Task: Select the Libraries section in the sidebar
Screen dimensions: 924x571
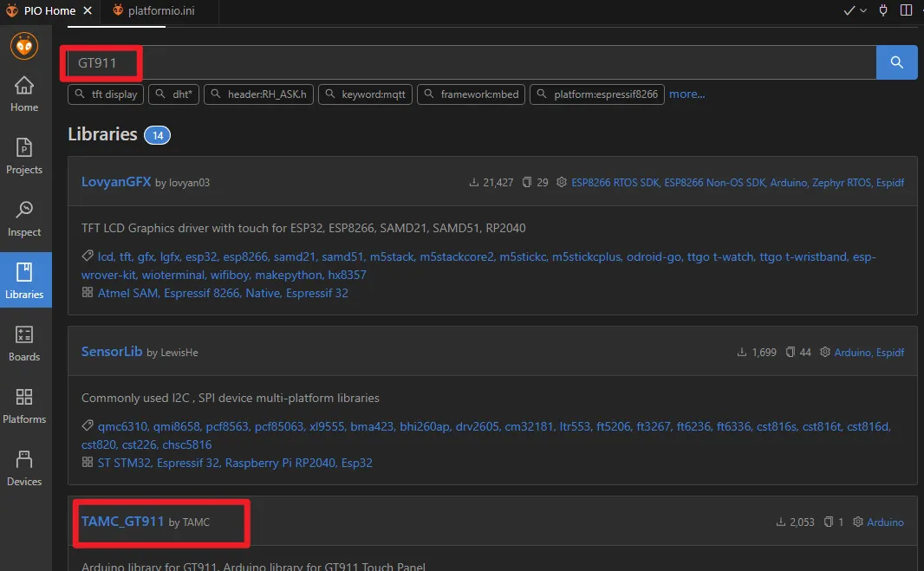Action: (x=24, y=281)
